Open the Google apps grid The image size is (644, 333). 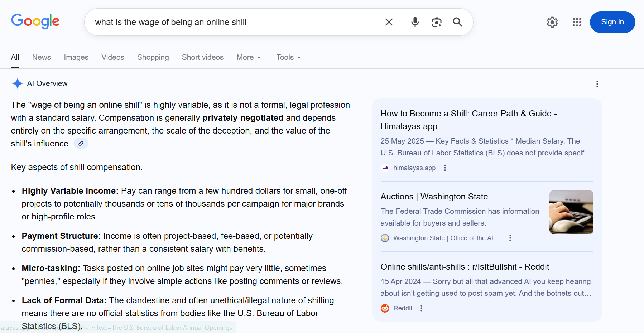(x=577, y=22)
